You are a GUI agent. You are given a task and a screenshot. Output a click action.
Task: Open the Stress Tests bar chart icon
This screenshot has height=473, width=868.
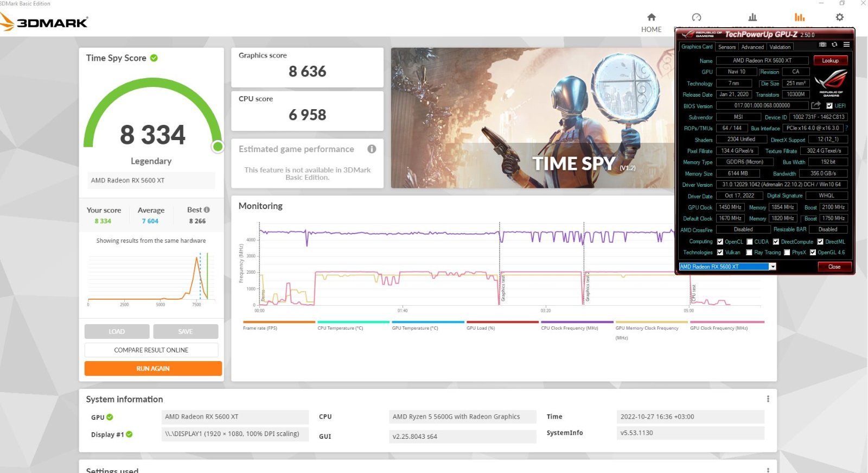[752, 17]
